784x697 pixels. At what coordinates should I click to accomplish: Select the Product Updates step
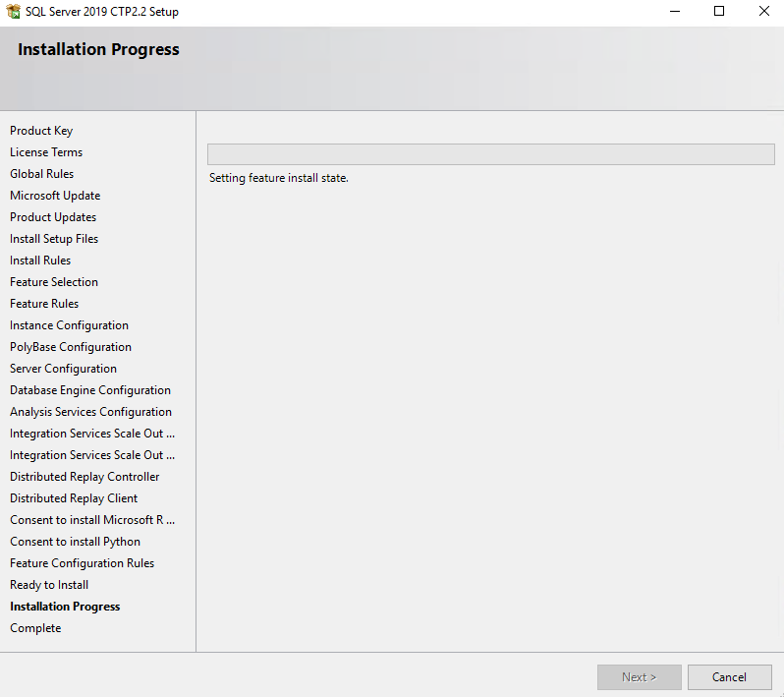pos(53,217)
